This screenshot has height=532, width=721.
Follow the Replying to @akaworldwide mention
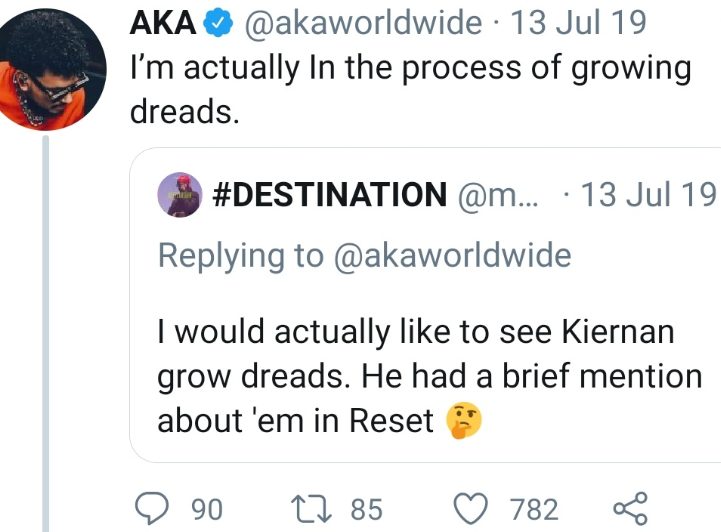[452, 256]
